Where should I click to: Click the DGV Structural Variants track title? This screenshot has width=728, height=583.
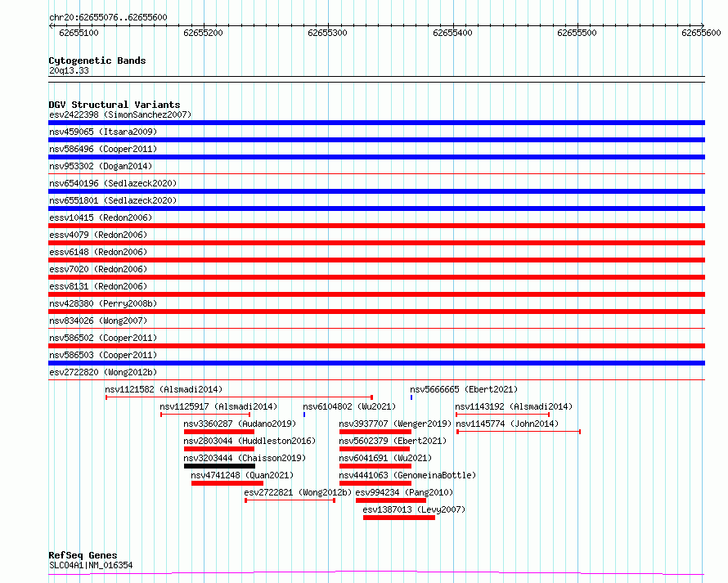point(115,105)
